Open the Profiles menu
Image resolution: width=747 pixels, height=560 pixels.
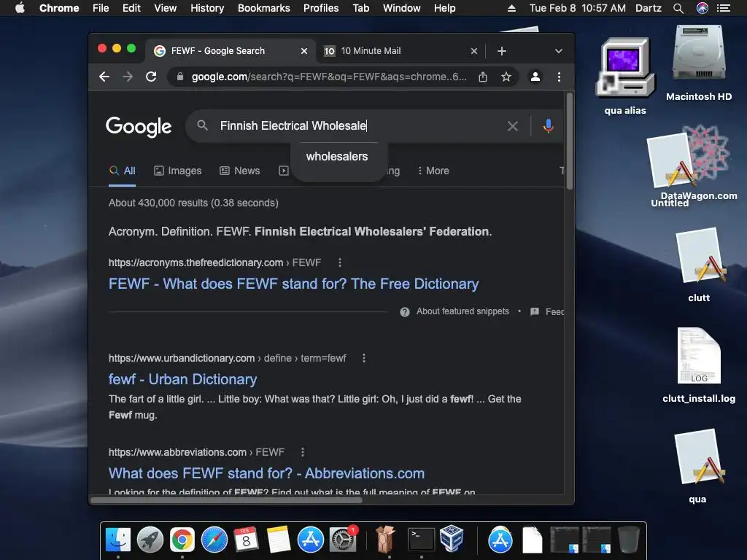coord(321,8)
